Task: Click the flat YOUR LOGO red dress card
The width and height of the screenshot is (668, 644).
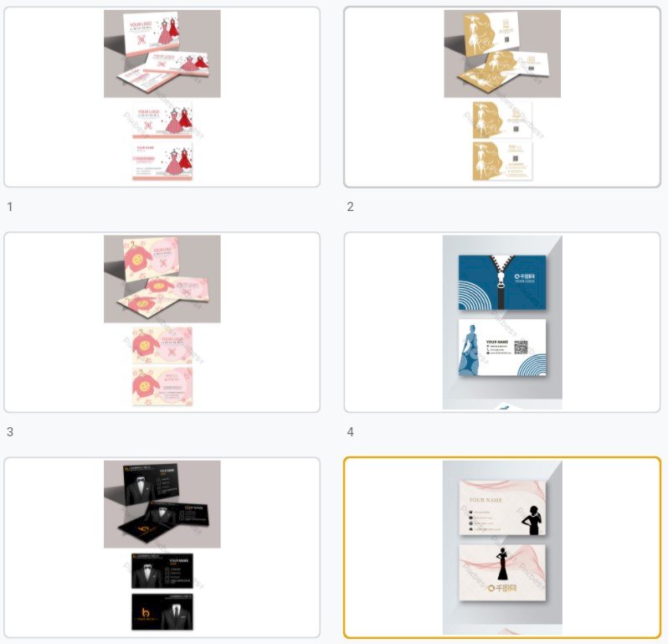Action: [162, 121]
